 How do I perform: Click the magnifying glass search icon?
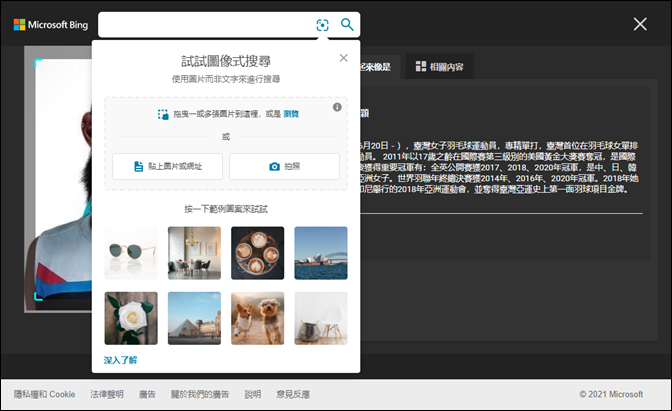(x=347, y=24)
